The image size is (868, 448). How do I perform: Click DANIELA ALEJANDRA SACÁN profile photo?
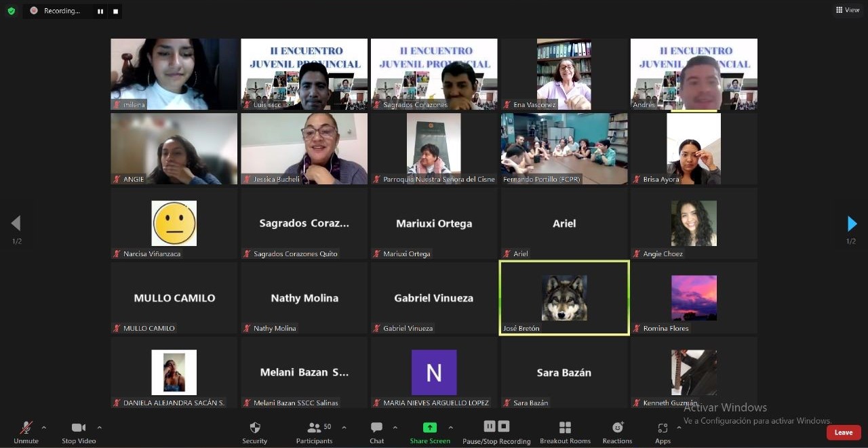174,372
